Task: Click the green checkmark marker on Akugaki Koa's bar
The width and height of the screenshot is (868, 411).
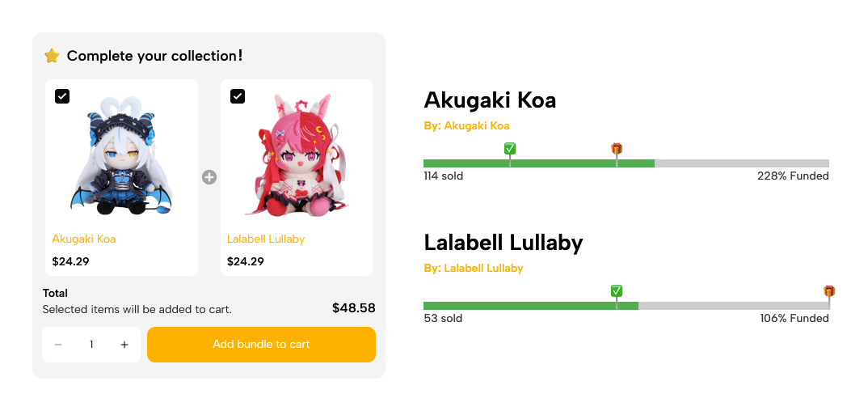Action: click(510, 149)
